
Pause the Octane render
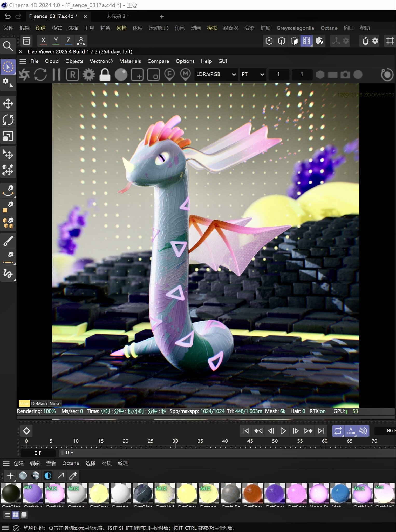[56, 75]
